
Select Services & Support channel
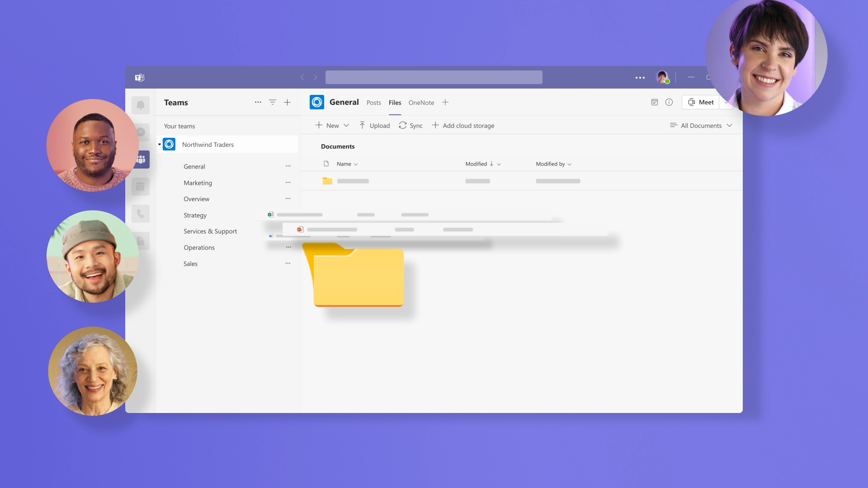tap(210, 231)
